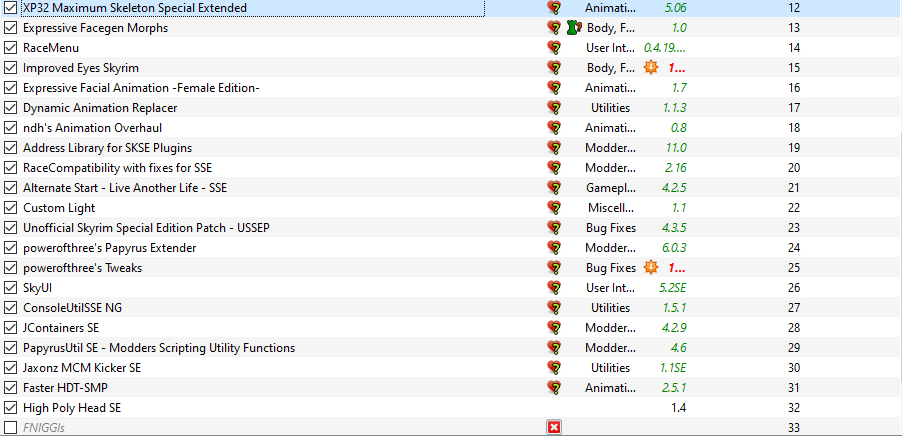Disable JContainers SE mod checkbox
Image resolution: width=902 pixels, height=436 pixels.
[10, 328]
